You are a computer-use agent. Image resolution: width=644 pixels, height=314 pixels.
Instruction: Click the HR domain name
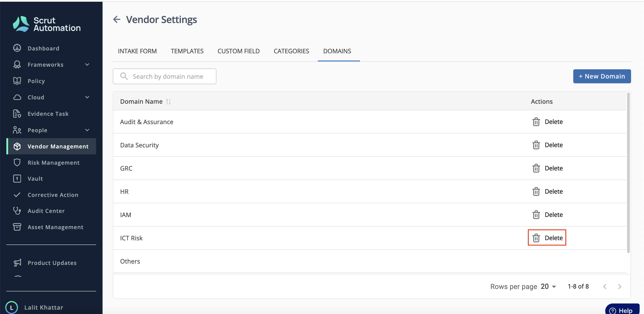tap(124, 192)
